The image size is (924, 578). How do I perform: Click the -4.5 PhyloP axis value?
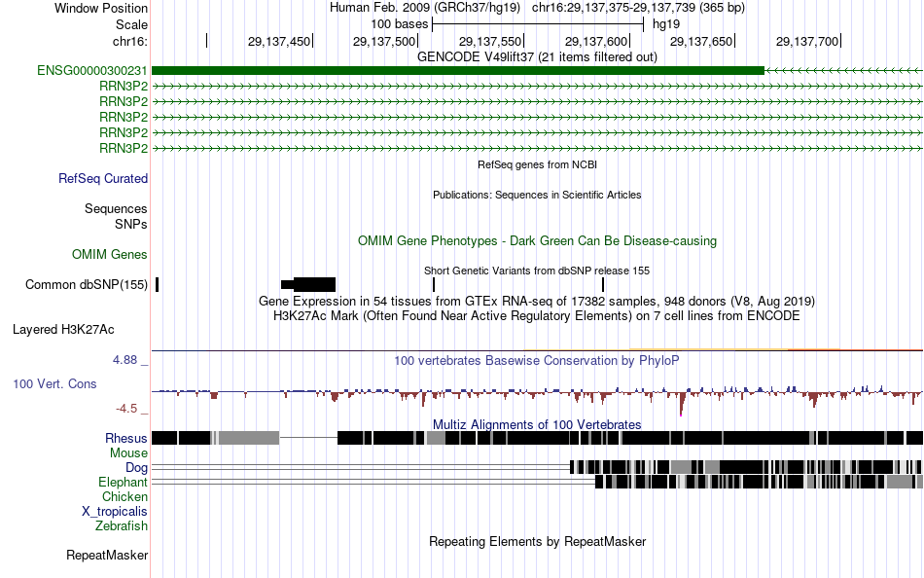(126, 408)
